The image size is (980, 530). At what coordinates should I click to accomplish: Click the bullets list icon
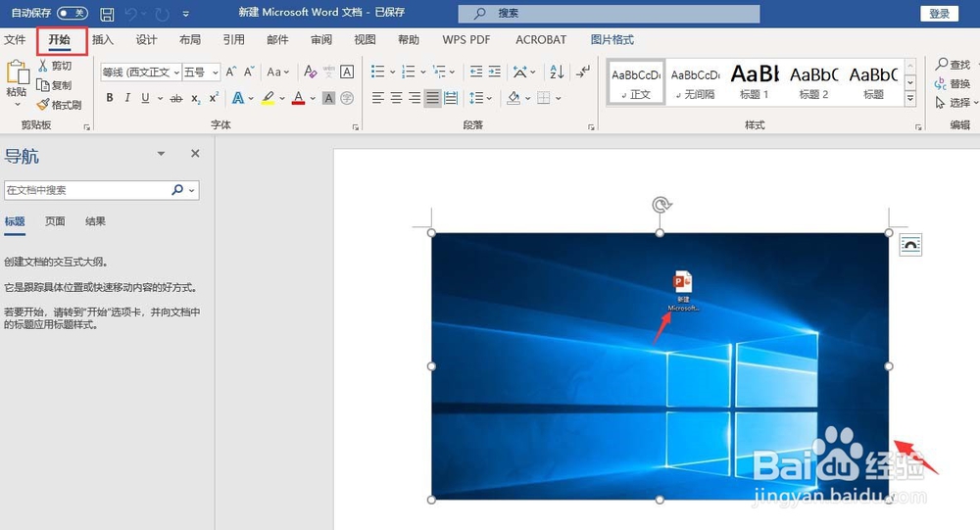coord(377,72)
